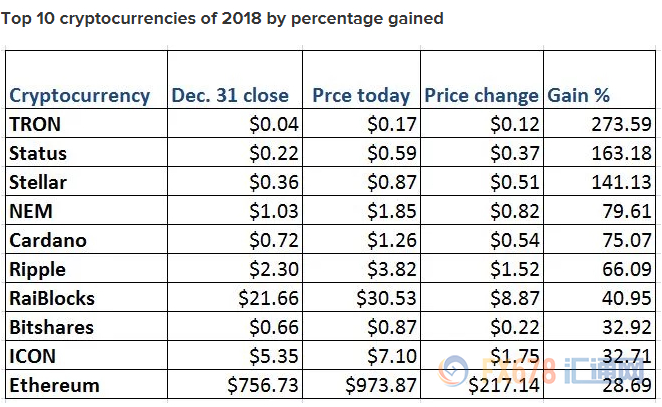Screen dimensions: 662x407
Task: Select the Dec. 31 close header
Action: 229,96
